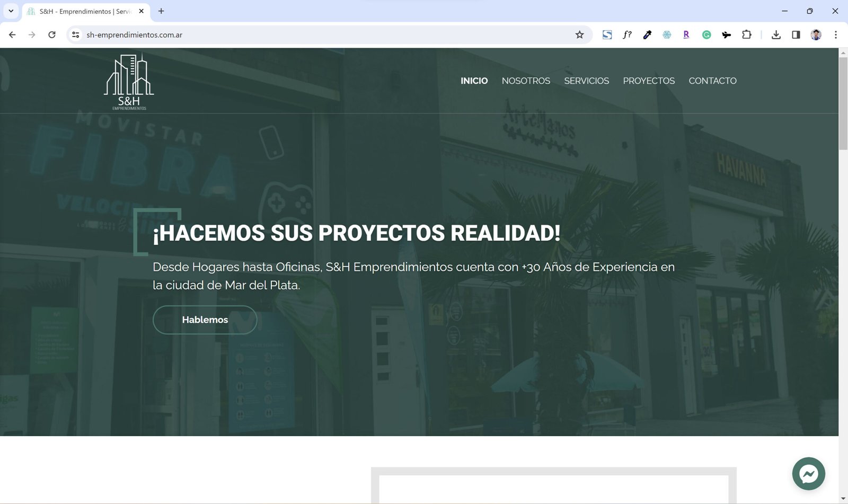Click the eyedropper color picker extension
The height and width of the screenshot is (504, 848).
coord(647,35)
